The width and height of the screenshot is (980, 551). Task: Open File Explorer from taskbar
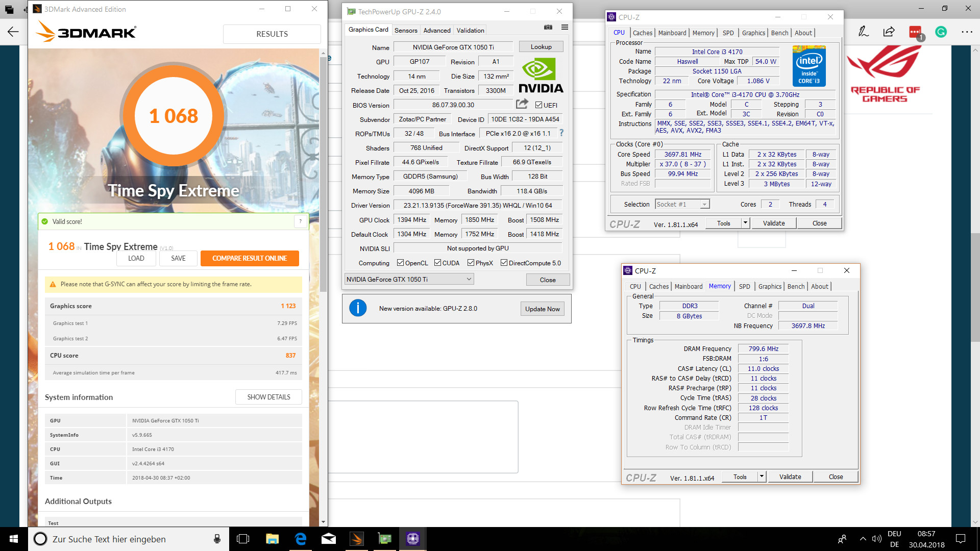272,539
